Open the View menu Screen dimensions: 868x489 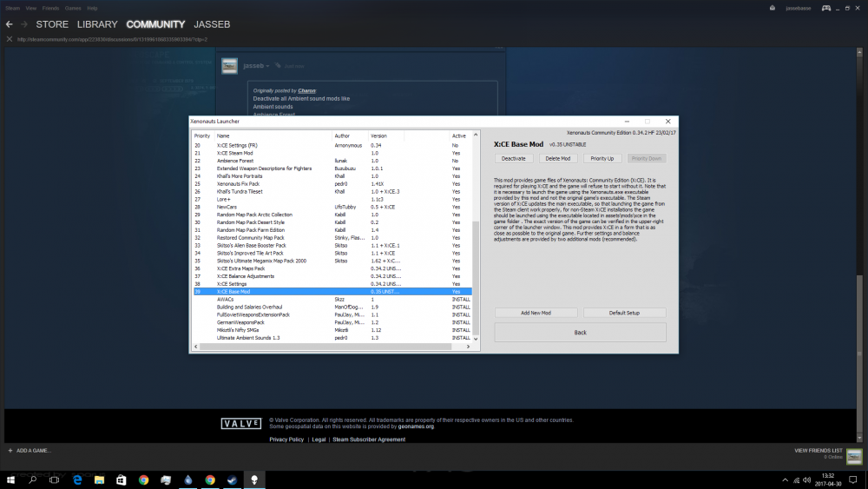click(31, 9)
